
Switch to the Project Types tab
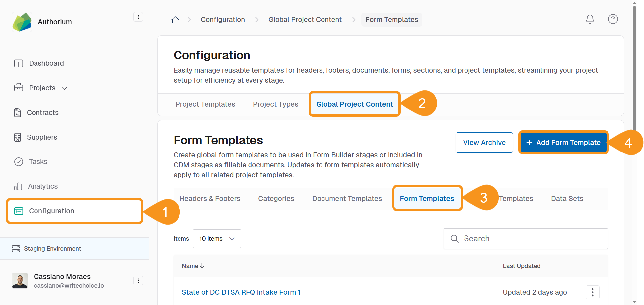tap(275, 104)
